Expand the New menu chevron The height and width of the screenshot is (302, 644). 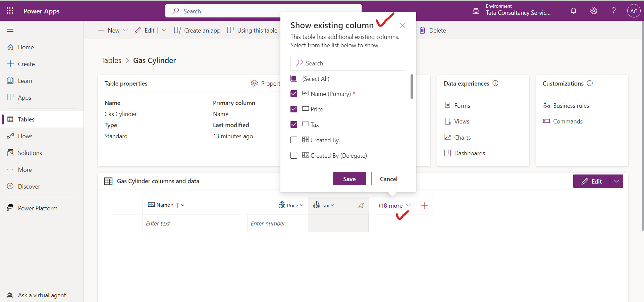point(125,30)
